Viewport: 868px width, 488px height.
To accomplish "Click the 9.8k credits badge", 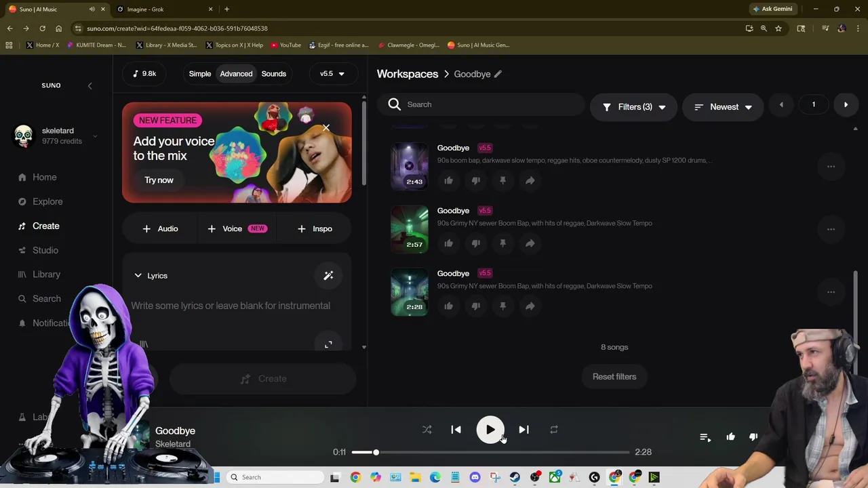I will pos(144,74).
